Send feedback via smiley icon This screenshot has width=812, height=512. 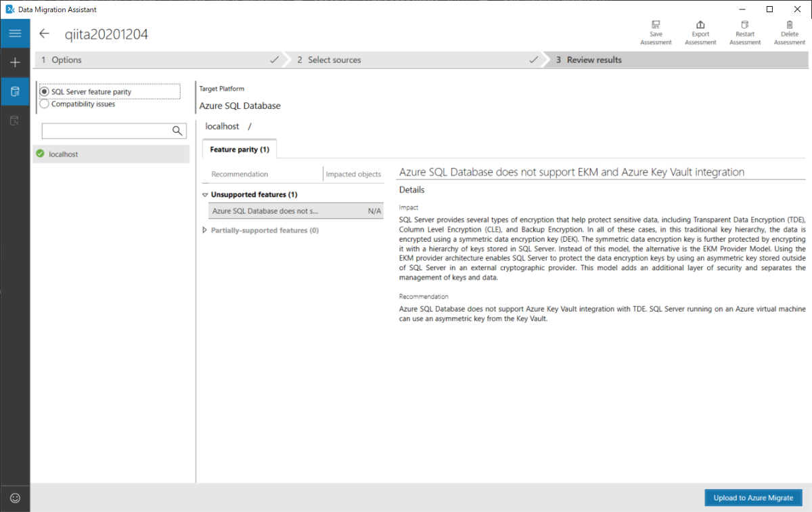pyautogui.click(x=15, y=498)
